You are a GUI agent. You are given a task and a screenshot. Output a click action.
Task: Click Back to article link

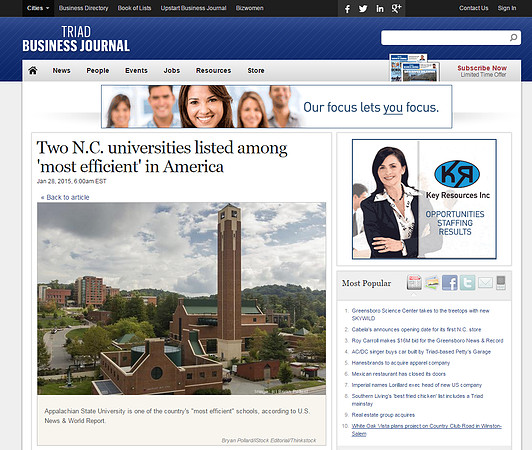tap(65, 197)
